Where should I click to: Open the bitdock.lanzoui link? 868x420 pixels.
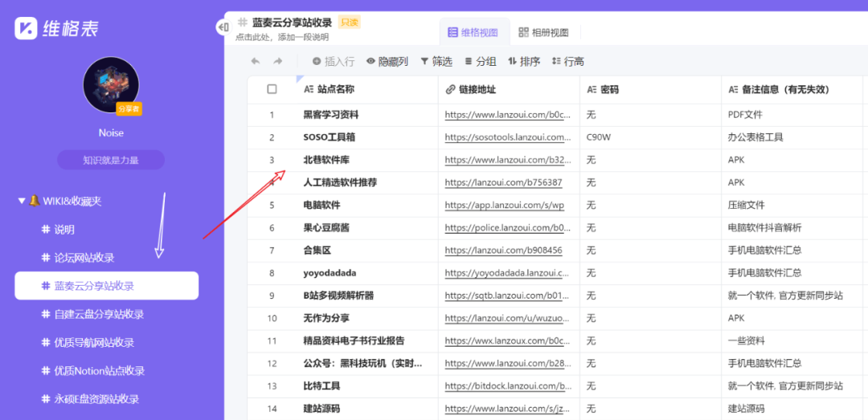507,385
